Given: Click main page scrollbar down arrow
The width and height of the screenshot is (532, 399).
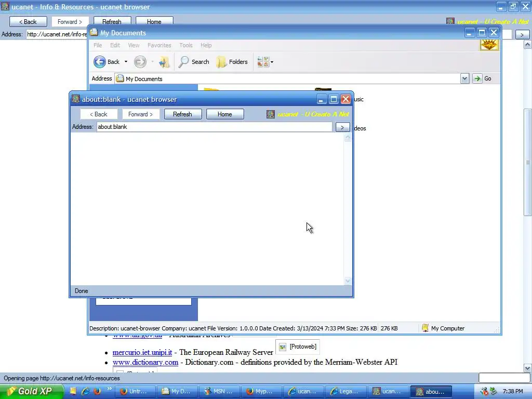Looking at the screenshot, I should pos(528,368).
